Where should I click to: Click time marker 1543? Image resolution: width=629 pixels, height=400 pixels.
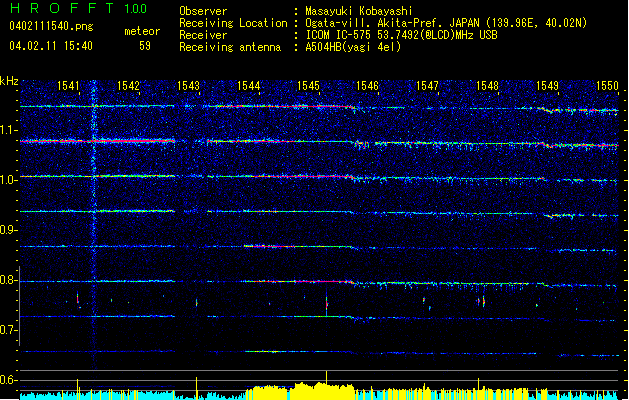click(188, 85)
